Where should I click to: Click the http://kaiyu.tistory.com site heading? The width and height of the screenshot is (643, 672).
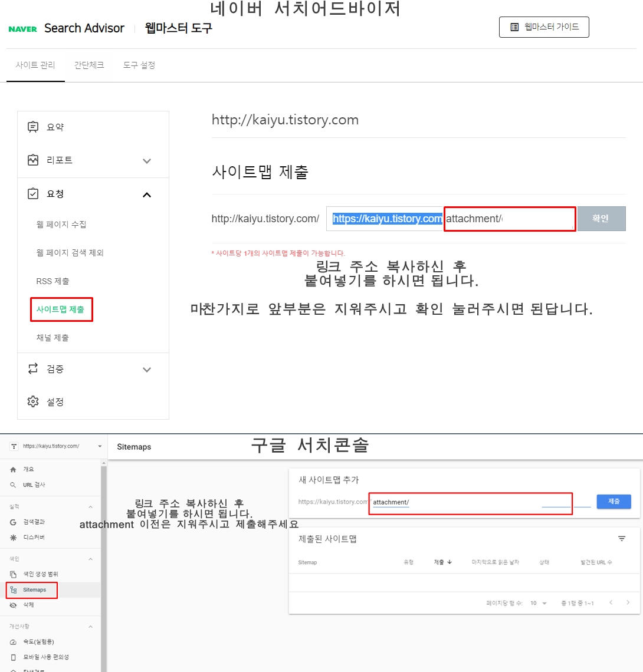coord(286,120)
